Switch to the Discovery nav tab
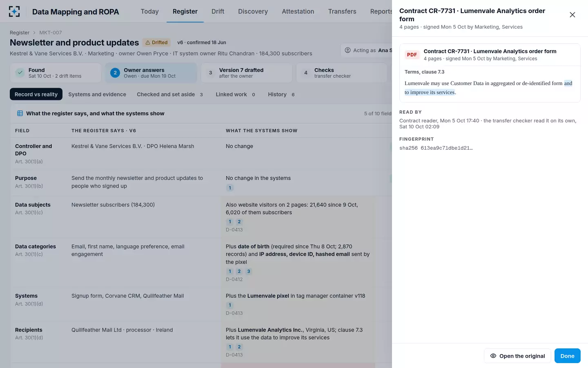The width and height of the screenshot is (588, 368). tap(253, 11)
